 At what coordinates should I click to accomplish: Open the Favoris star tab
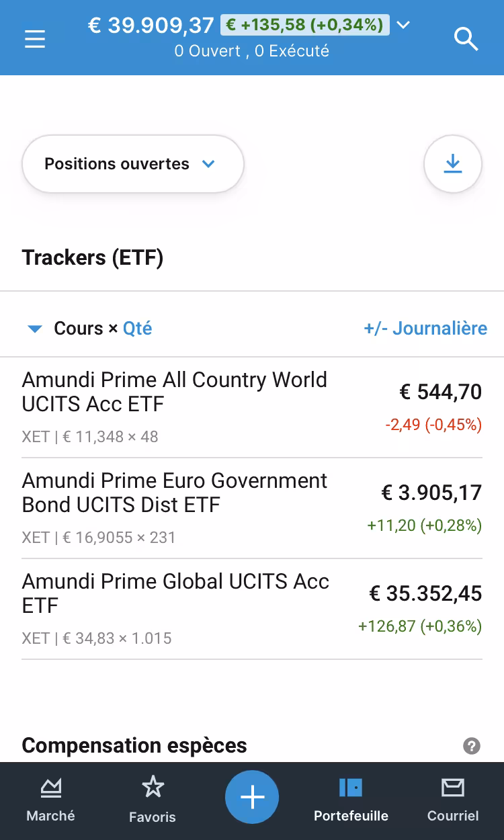coord(153,800)
